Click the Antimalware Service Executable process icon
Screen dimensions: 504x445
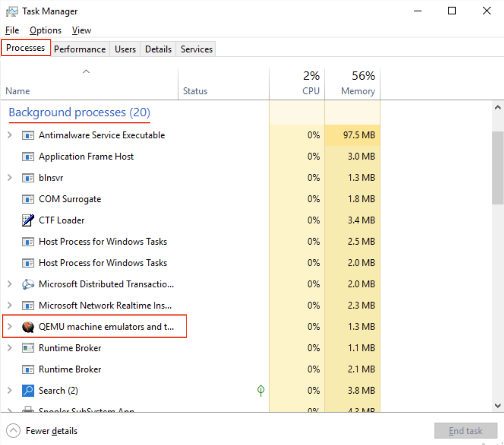pos(28,135)
